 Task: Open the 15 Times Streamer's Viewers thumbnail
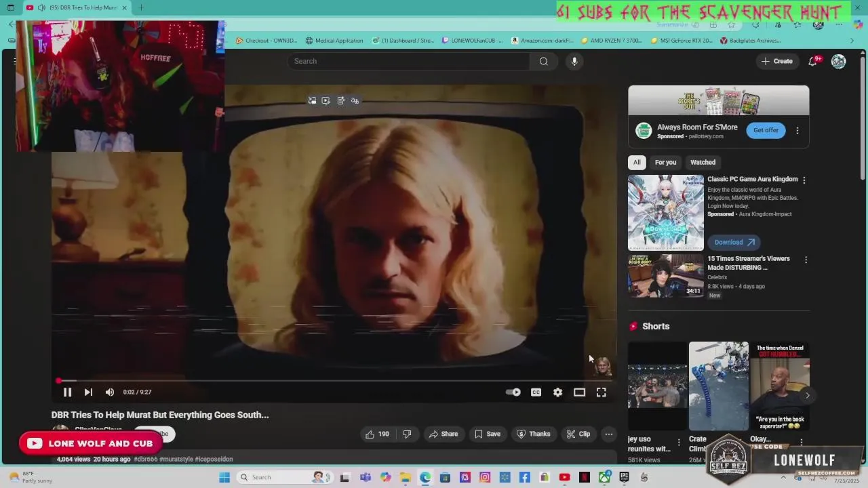point(666,276)
